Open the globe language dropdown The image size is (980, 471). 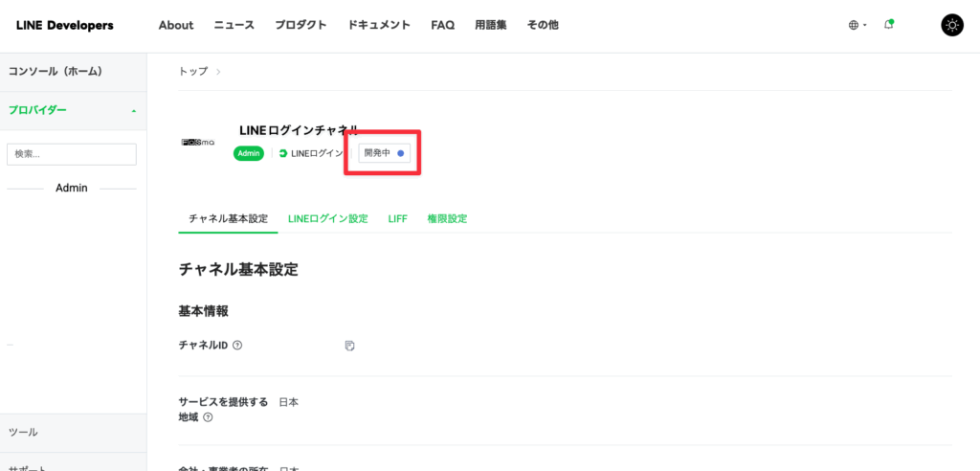click(x=857, y=25)
